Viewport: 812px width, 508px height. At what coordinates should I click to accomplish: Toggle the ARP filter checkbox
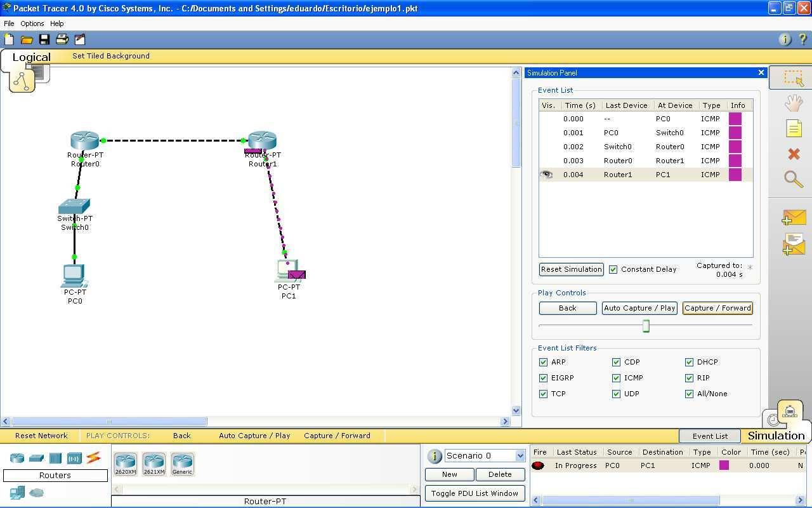[543, 362]
